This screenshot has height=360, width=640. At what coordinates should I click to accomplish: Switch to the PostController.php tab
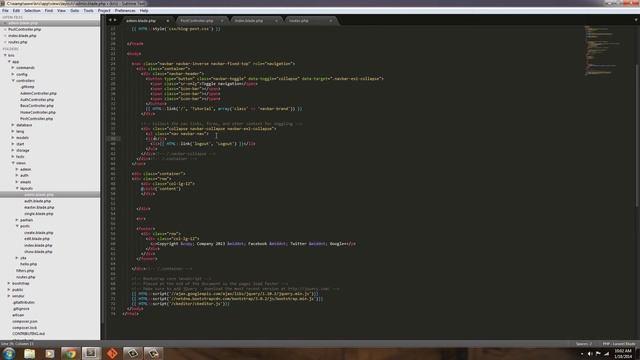pyautogui.click(x=197, y=20)
